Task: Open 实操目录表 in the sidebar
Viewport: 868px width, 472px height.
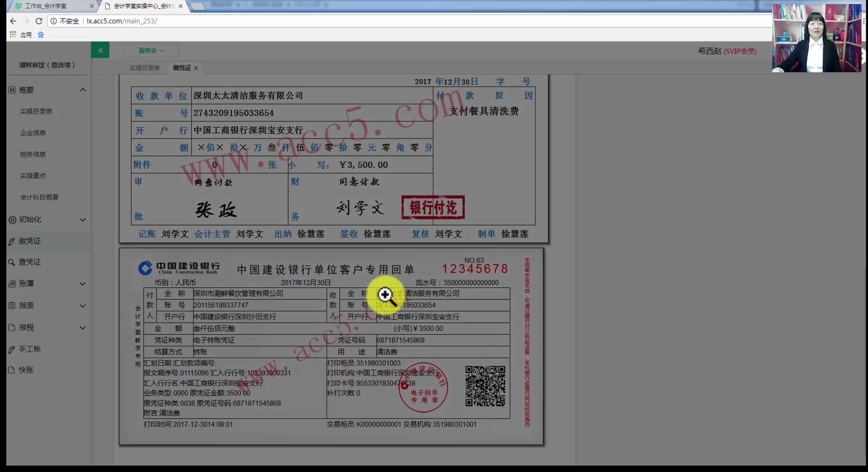Action: [x=36, y=111]
